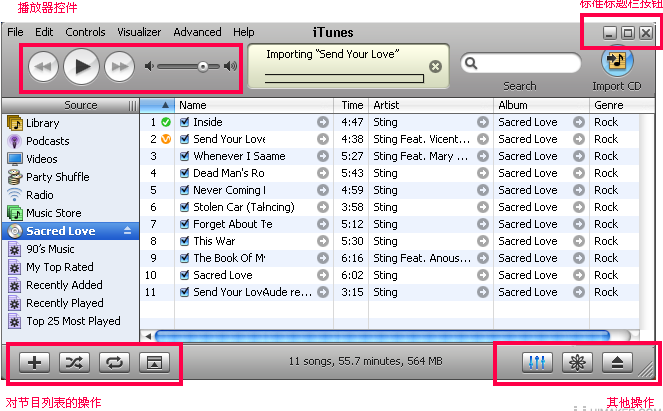Image resolution: width=663 pixels, height=411 pixels.
Task: Sort tracks by Artist column header
Action: 431,105
